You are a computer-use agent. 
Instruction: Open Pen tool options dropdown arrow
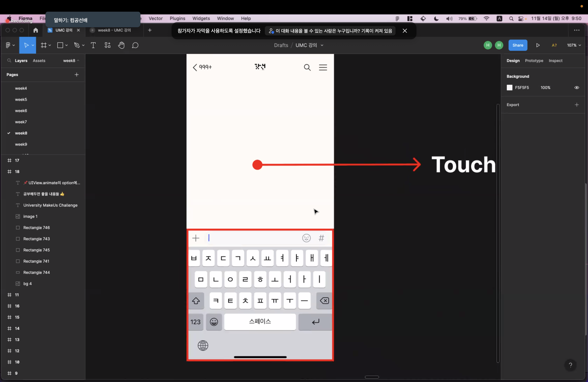tap(83, 45)
